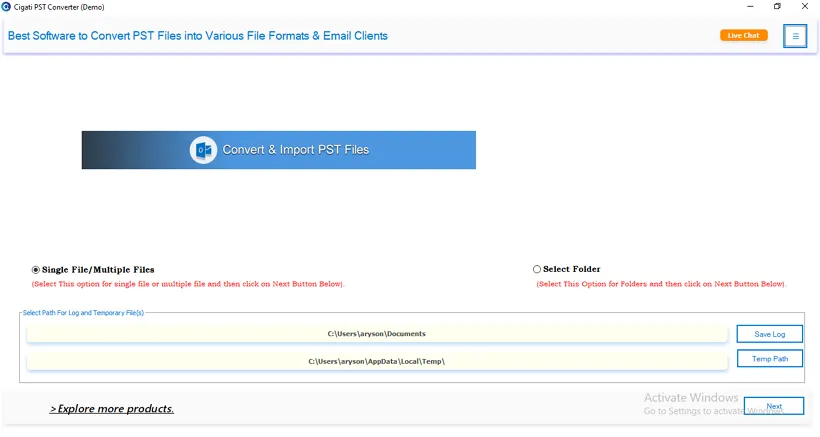820x437 pixels.
Task: Open the hamburger menu icon
Action: point(795,36)
